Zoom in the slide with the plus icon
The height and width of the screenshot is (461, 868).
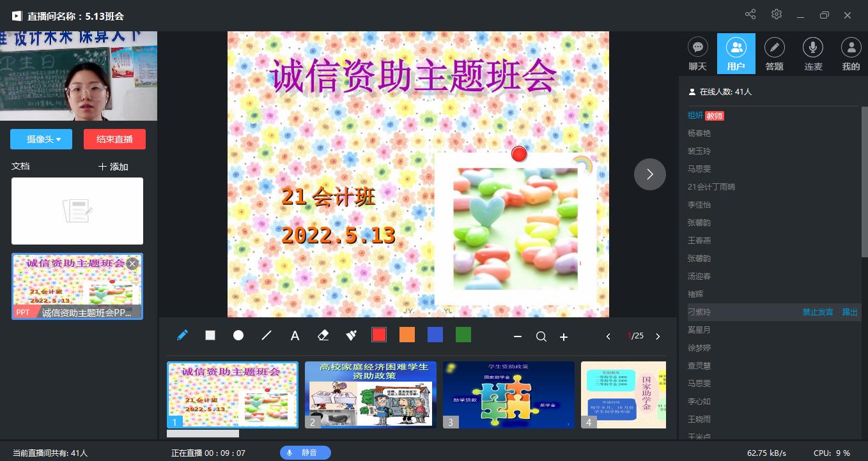tap(564, 336)
